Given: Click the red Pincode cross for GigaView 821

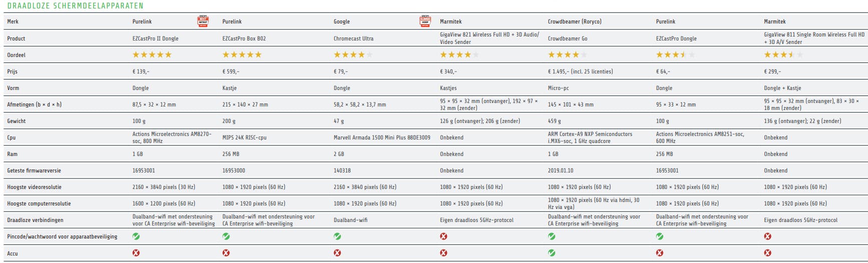Looking at the screenshot, I should (444, 236).
